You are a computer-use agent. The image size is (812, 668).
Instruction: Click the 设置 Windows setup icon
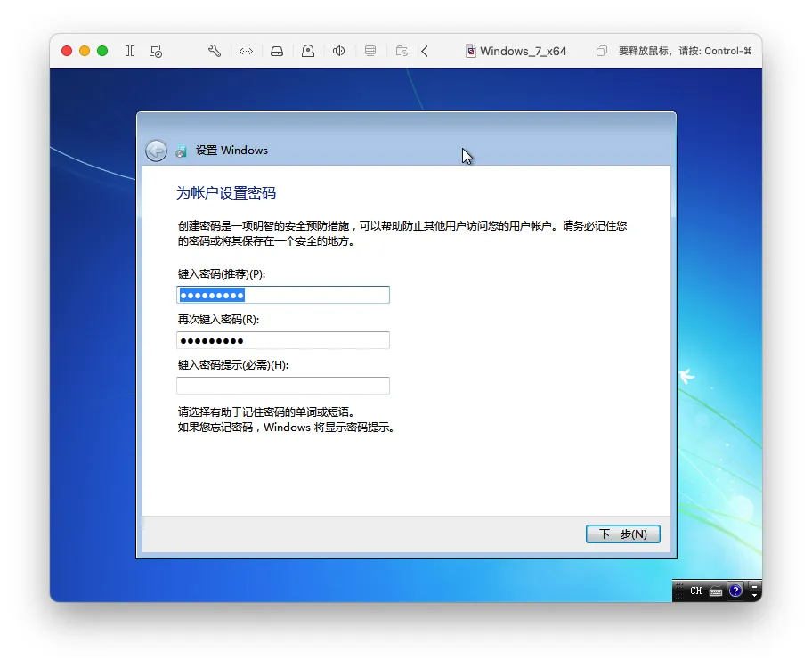point(181,151)
